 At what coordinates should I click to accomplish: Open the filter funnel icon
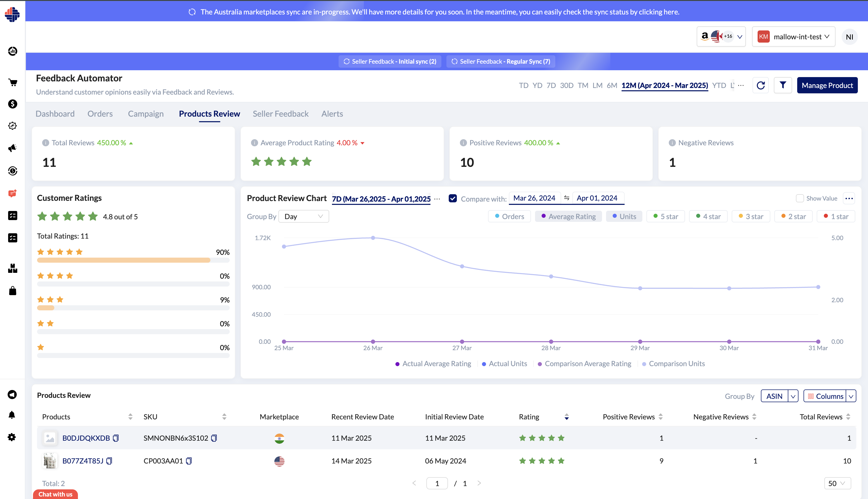tap(783, 85)
